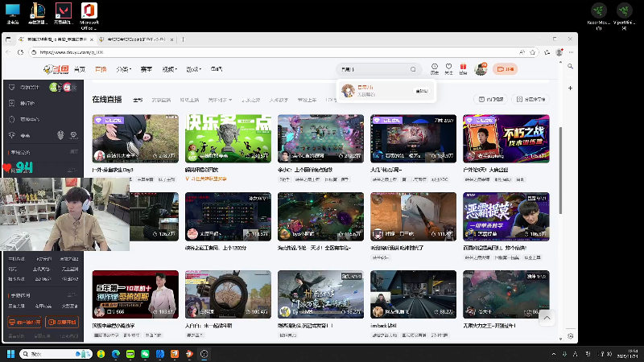Open Microsoft Edge from the taskbar
Image resolution: width=644 pixels, height=362 pixels.
click(x=115, y=354)
